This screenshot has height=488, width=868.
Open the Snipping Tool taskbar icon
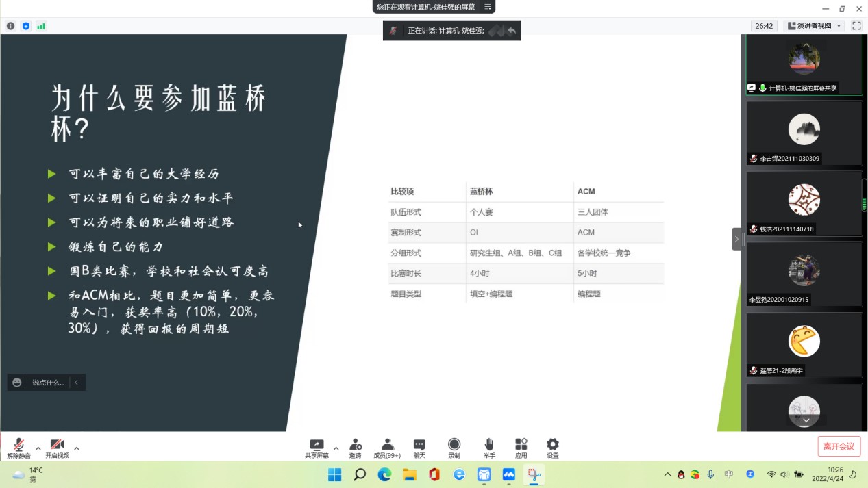point(534,474)
